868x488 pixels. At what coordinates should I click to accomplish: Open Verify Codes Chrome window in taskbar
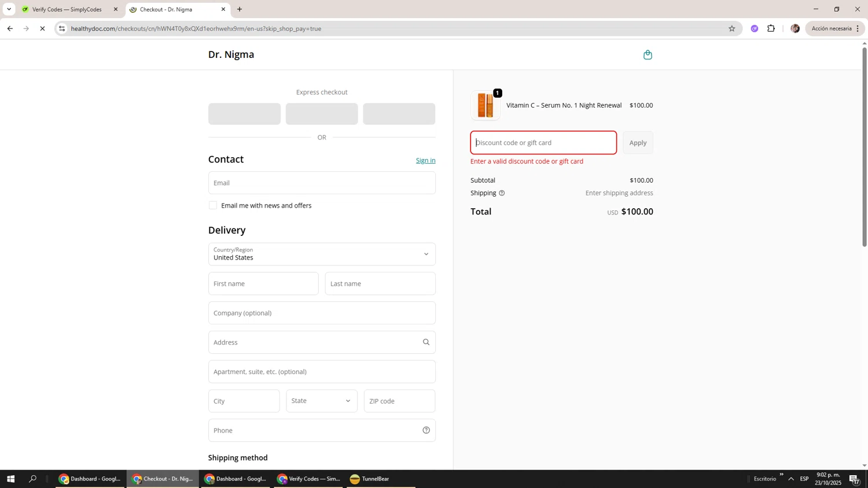click(308, 479)
